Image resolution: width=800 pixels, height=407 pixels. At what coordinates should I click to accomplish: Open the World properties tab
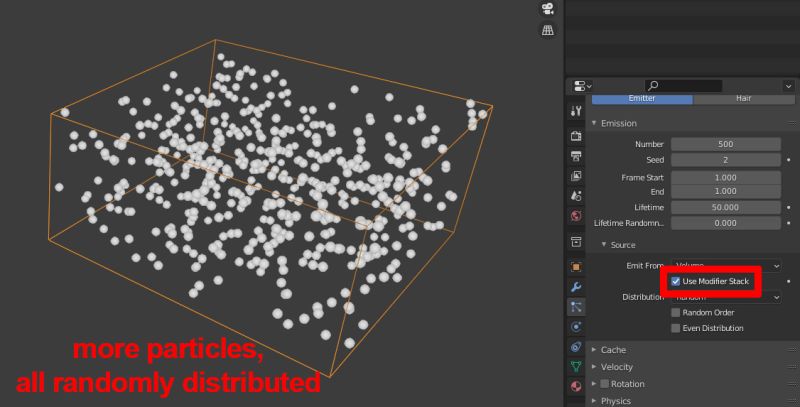tap(576, 216)
